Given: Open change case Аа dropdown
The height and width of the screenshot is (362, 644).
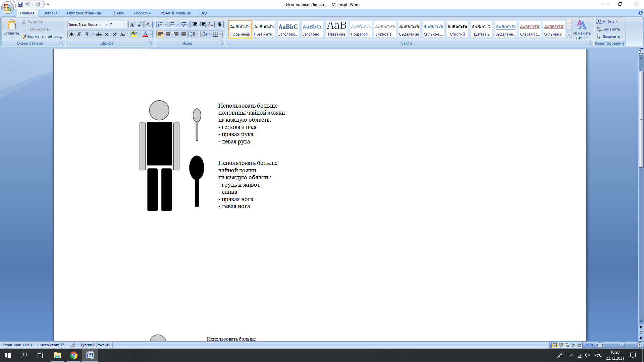Looking at the screenshot, I should tap(124, 34).
